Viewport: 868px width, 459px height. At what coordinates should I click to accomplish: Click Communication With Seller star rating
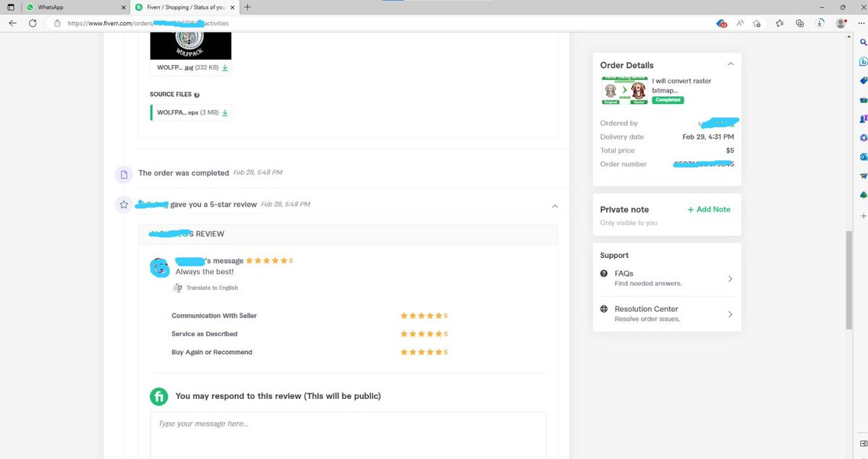tap(425, 316)
